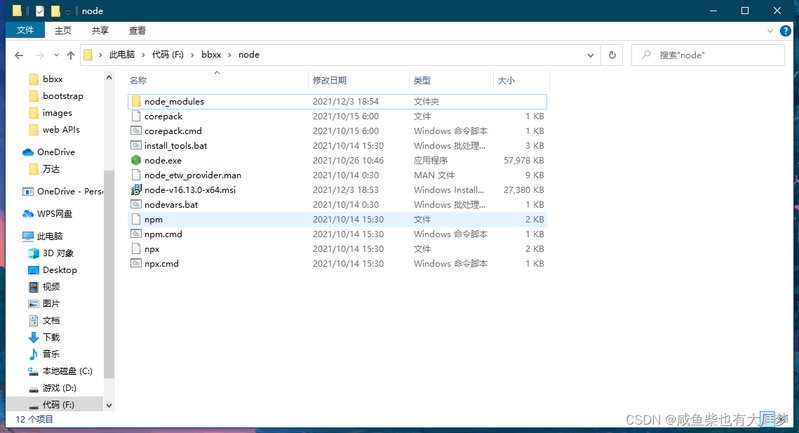Click 代码 (F:) in the address breadcrumb

pyautogui.click(x=168, y=55)
